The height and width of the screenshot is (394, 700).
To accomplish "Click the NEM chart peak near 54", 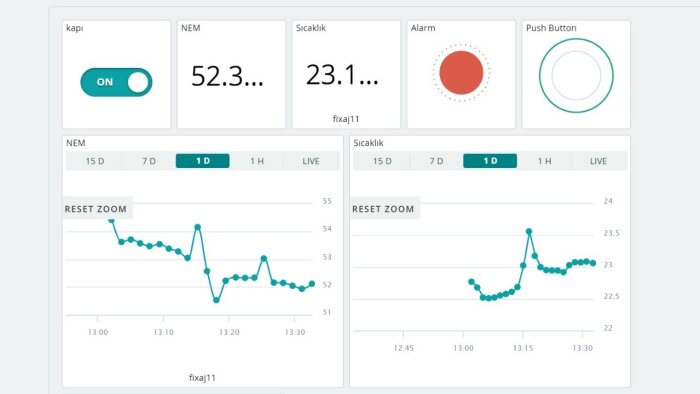I will (197, 227).
